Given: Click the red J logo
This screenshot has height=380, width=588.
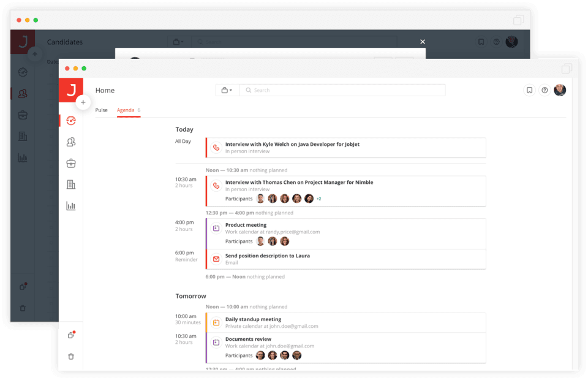Looking at the screenshot, I should coord(71,90).
